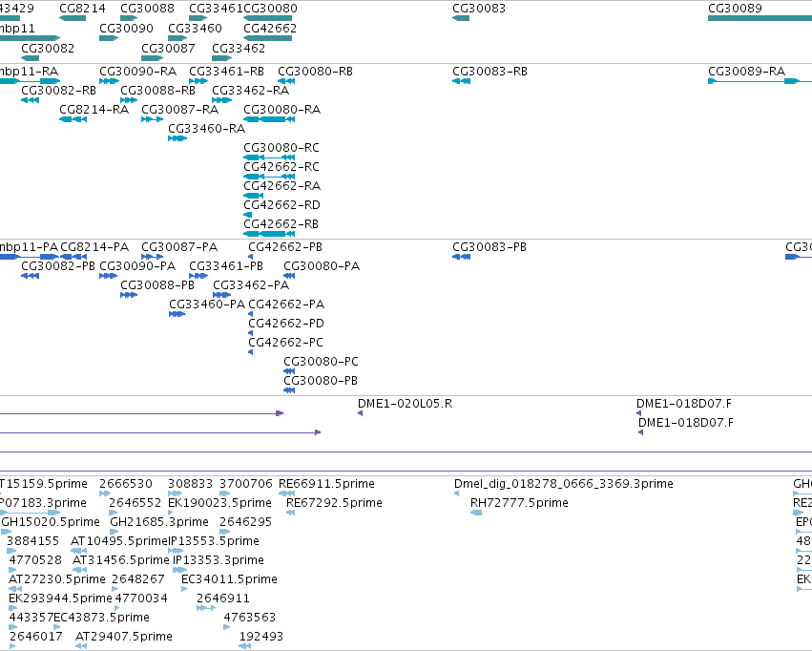This screenshot has width=812, height=651.
Task: Open the CG30083 gene label
Action: [x=479, y=9]
